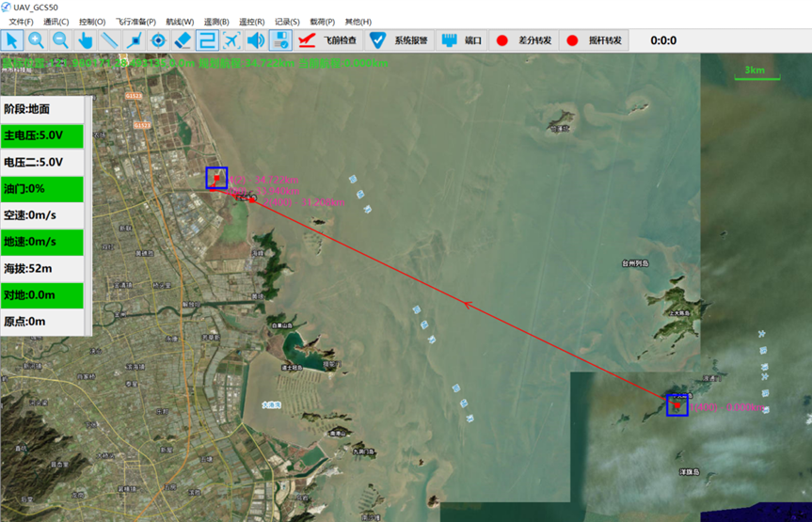Click the 端口 port button

[462, 40]
